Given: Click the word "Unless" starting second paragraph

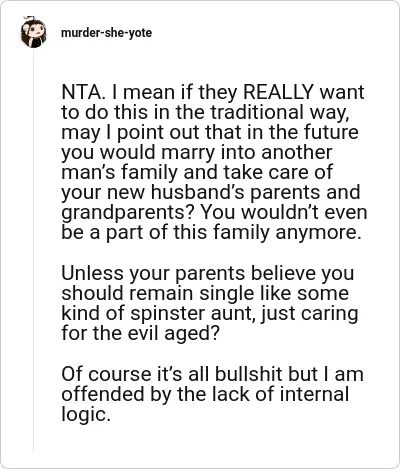Looking at the screenshot, I should [92, 273].
